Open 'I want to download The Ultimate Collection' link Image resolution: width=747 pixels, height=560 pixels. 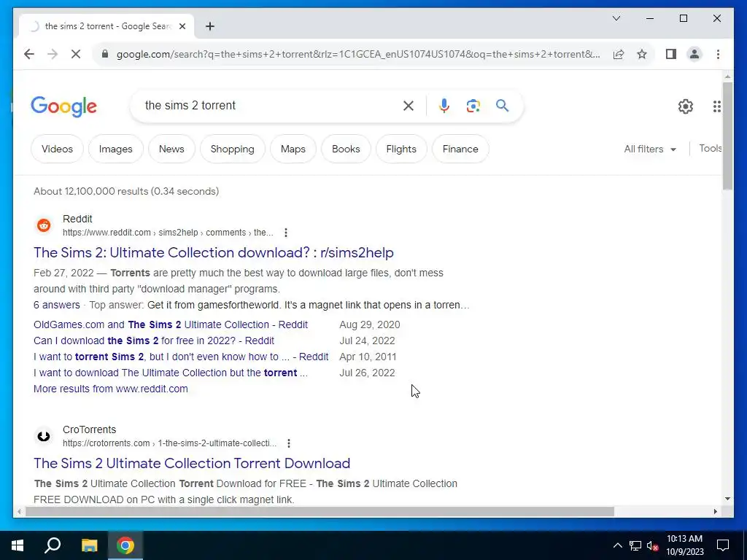pos(171,373)
